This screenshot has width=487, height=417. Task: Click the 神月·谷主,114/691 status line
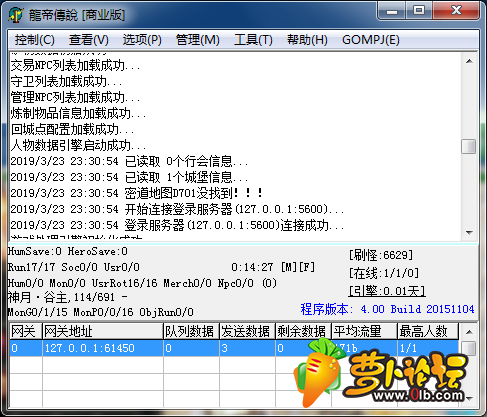point(68,297)
